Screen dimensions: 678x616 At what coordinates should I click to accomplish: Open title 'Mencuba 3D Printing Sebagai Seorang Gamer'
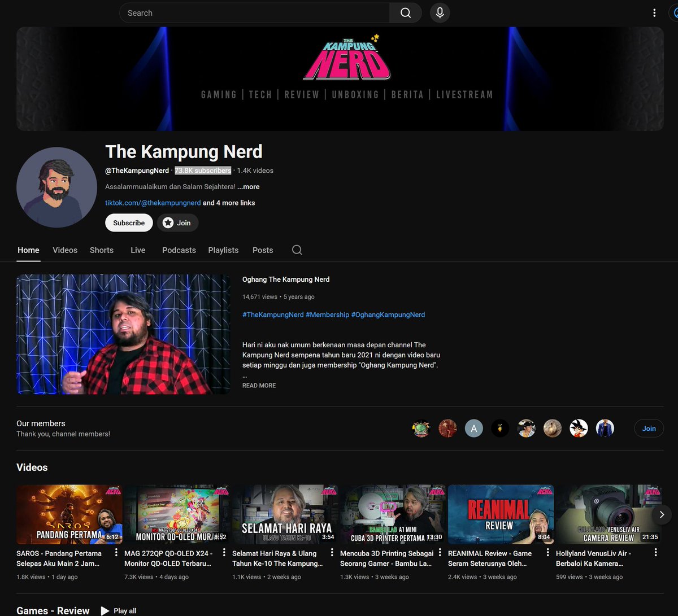tap(387, 558)
